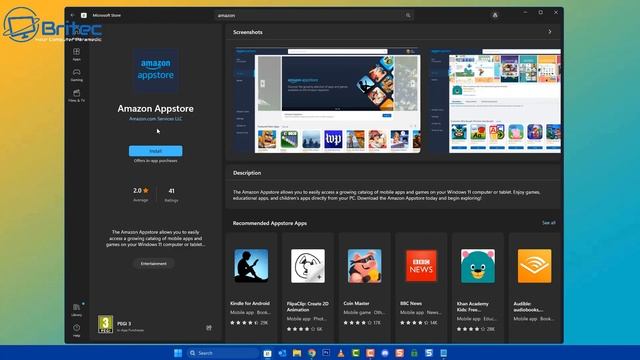This screenshot has width=640, height=360.
Task: Open Google Chrome from the taskbar
Action: [312, 353]
